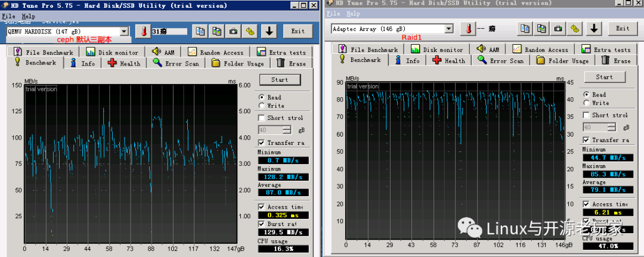Switch to AAM tab in right window
This screenshot has width=644, height=257.
[x=488, y=49]
